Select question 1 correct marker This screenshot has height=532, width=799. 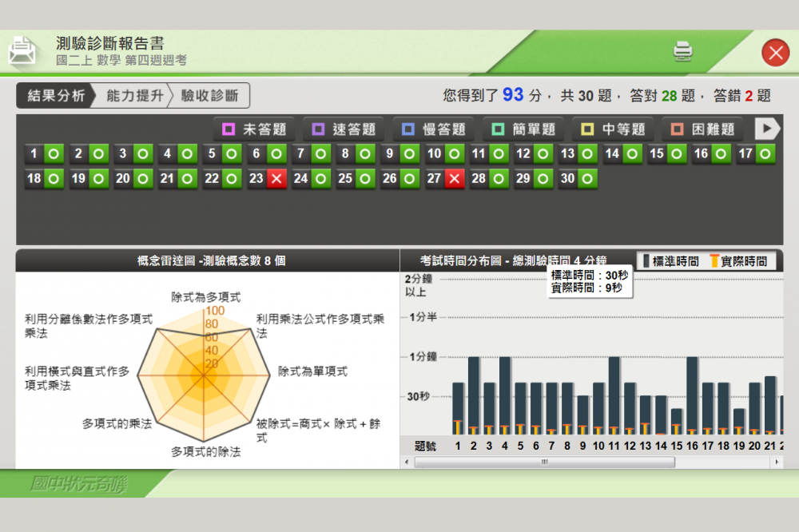click(x=44, y=154)
